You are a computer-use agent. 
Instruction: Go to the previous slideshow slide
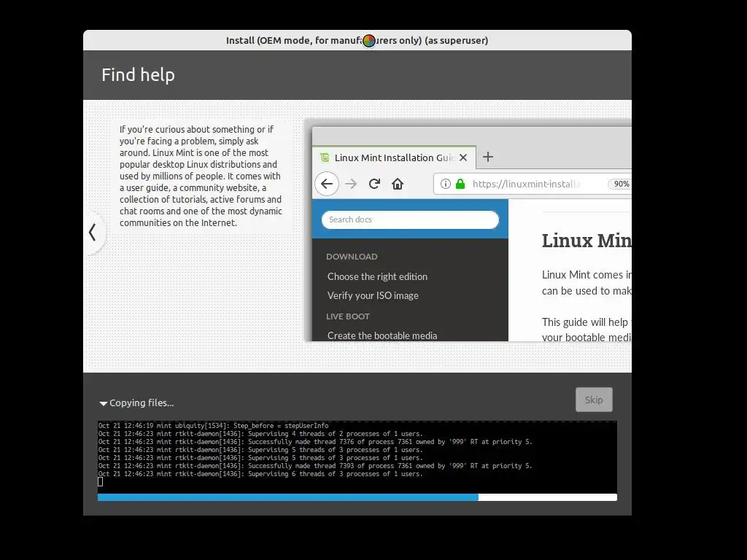point(93,233)
